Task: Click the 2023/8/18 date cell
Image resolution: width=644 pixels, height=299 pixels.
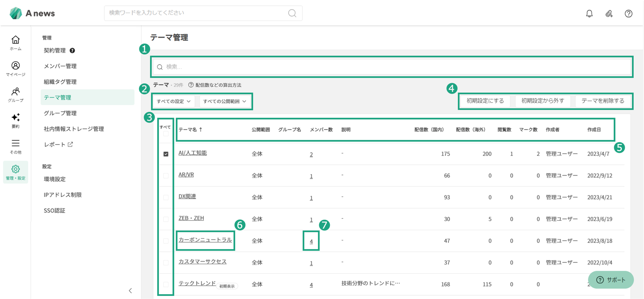Action: pos(600,241)
